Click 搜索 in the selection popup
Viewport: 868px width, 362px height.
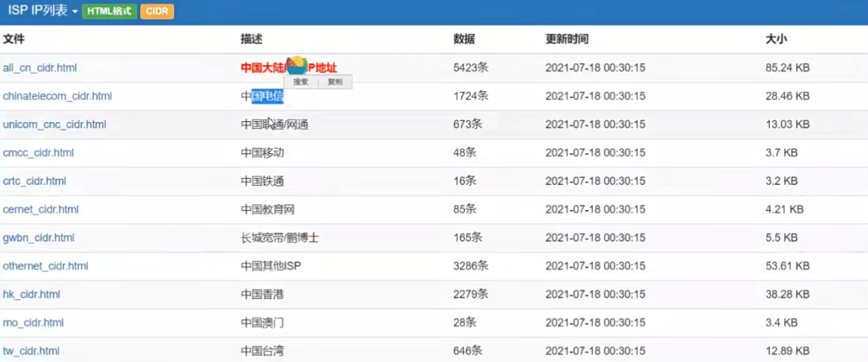click(301, 82)
